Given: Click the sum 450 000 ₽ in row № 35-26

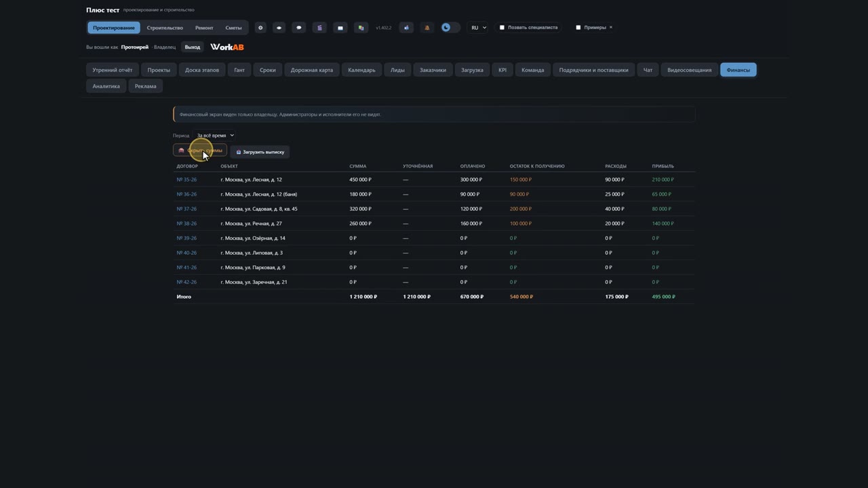Looking at the screenshot, I should [x=361, y=180].
